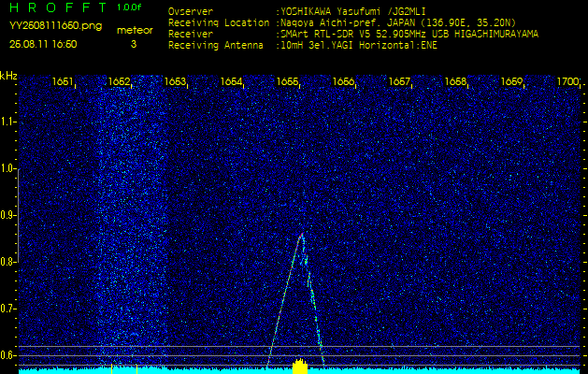This screenshot has width=588, height=374.
Task: Click the version label 1.0.0f
Action: coord(129,7)
